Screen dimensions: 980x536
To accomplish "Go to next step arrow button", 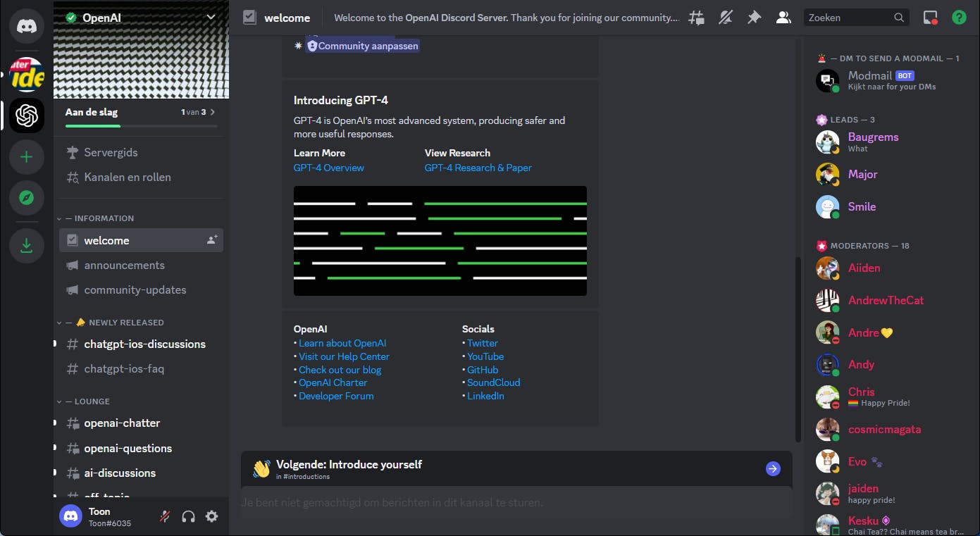I will pyautogui.click(x=773, y=469).
